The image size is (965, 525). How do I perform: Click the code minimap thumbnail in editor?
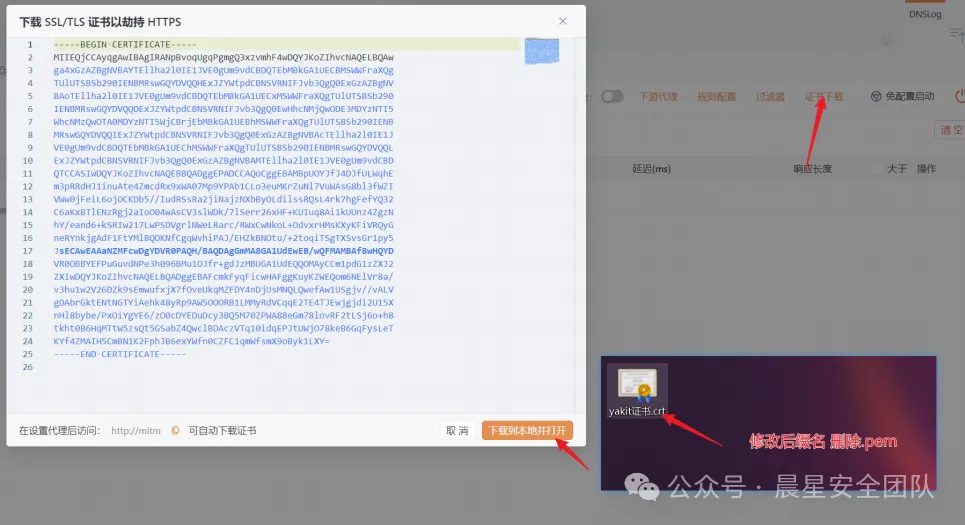541,51
